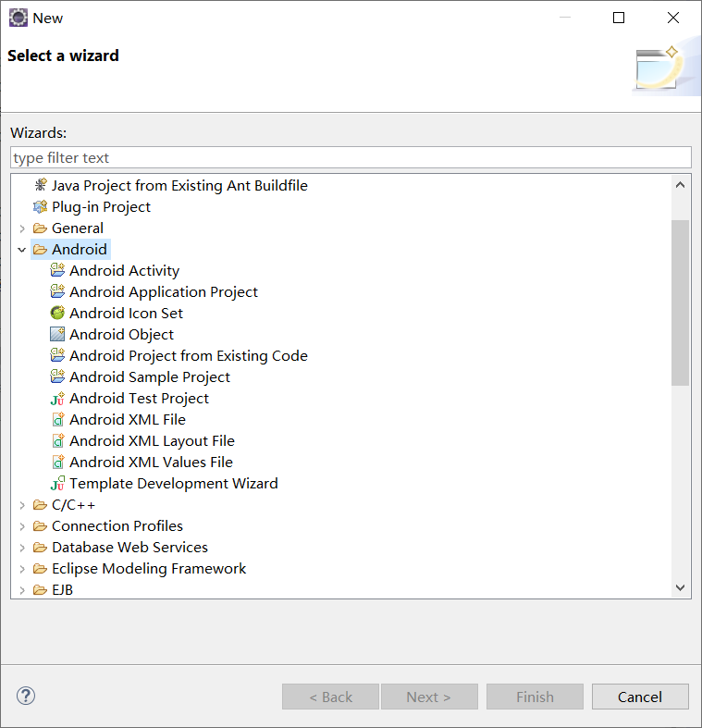Select Android Project from Existing Code label
This screenshot has height=728, width=702.
tap(189, 355)
